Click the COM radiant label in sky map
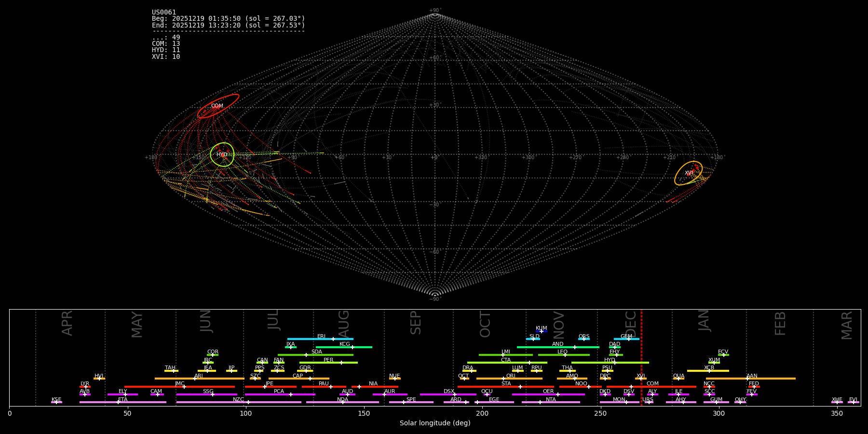Viewport: 868px width, 434px height. pyautogui.click(x=217, y=106)
